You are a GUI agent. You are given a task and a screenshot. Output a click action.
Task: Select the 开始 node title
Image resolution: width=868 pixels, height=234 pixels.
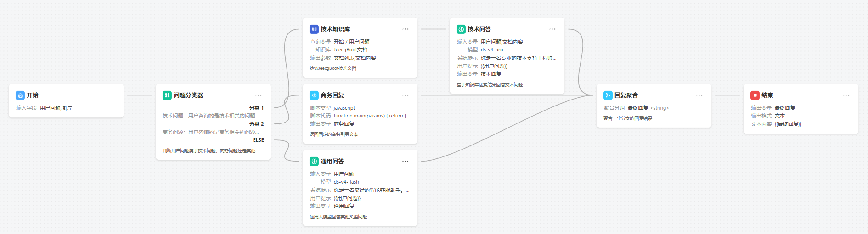[x=33, y=95]
